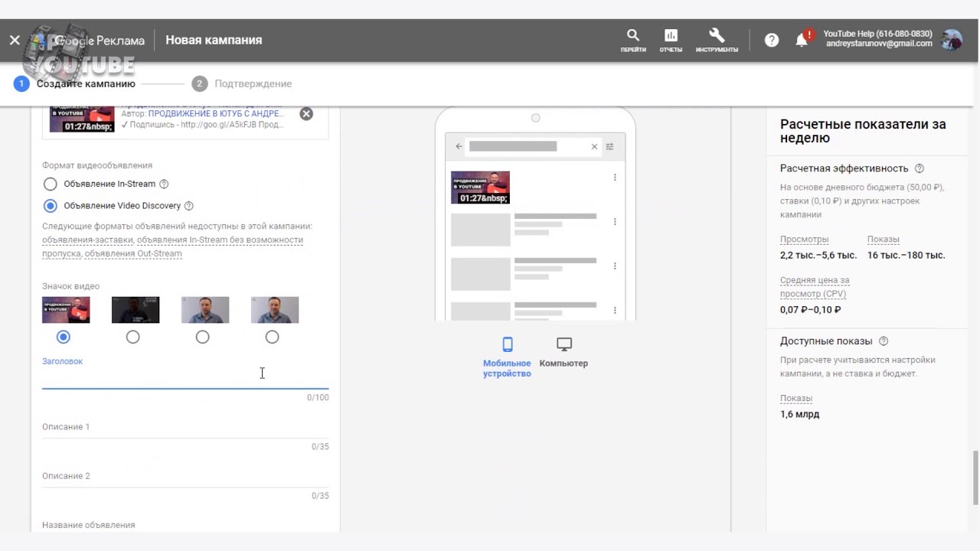Show the In-Stream ad help tooltip icon
The image size is (980, 551).
click(x=164, y=184)
